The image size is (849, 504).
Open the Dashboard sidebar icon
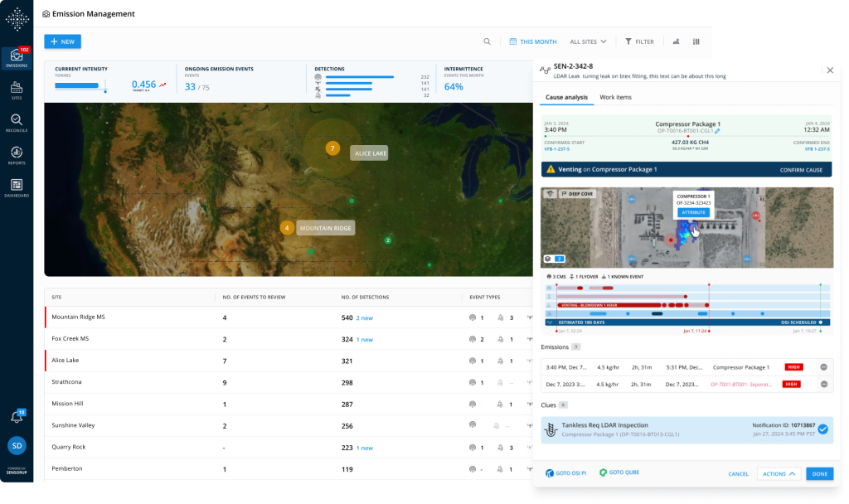17,187
